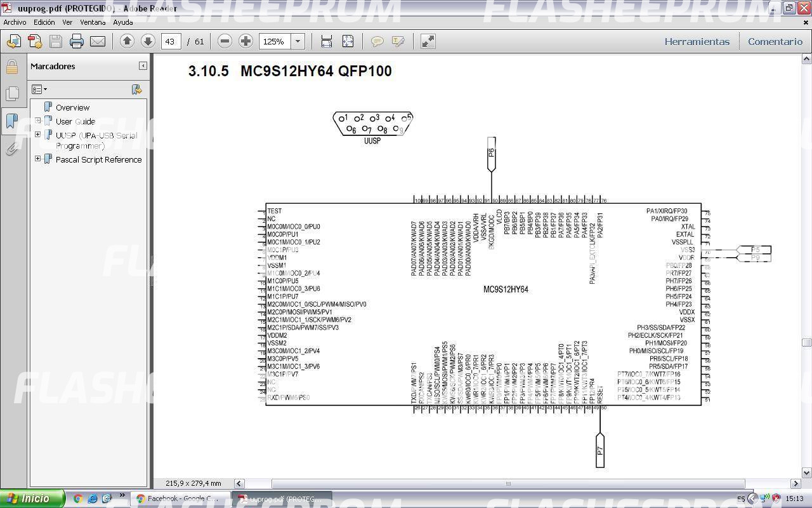Open the Herramientas pane
Viewport: 812px width, 508px height.
point(697,41)
